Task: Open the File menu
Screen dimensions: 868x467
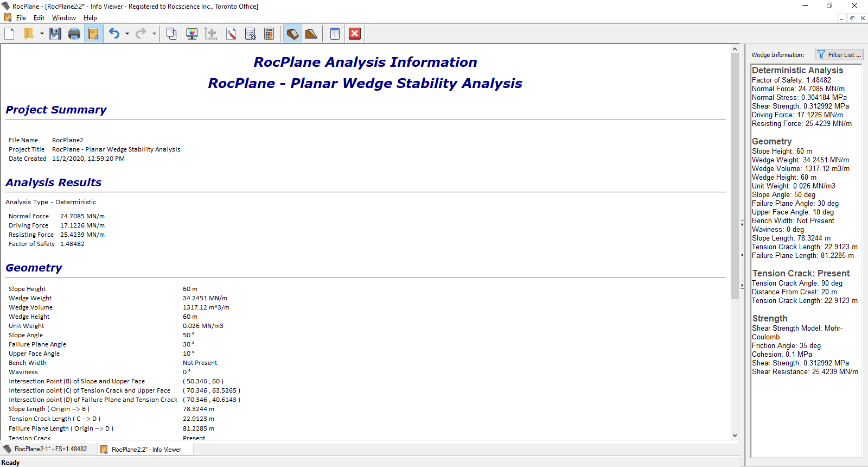Action: (x=21, y=18)
